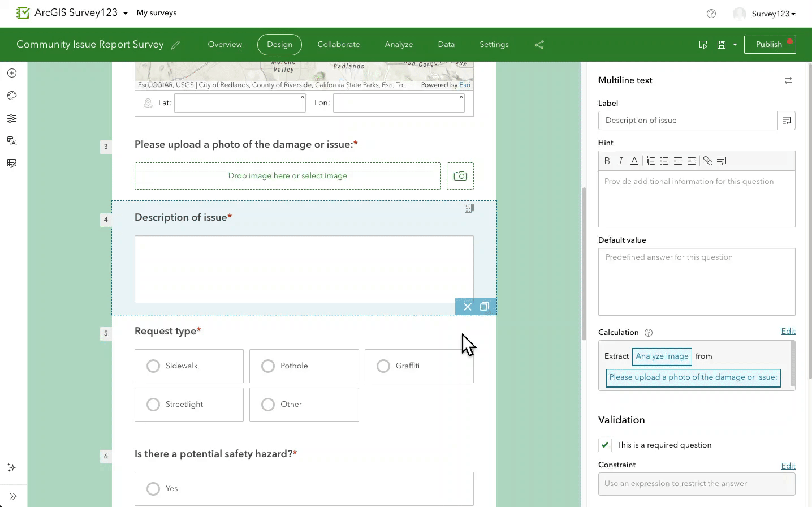Duplicate the Description of issue question

[x=484, y=306]
